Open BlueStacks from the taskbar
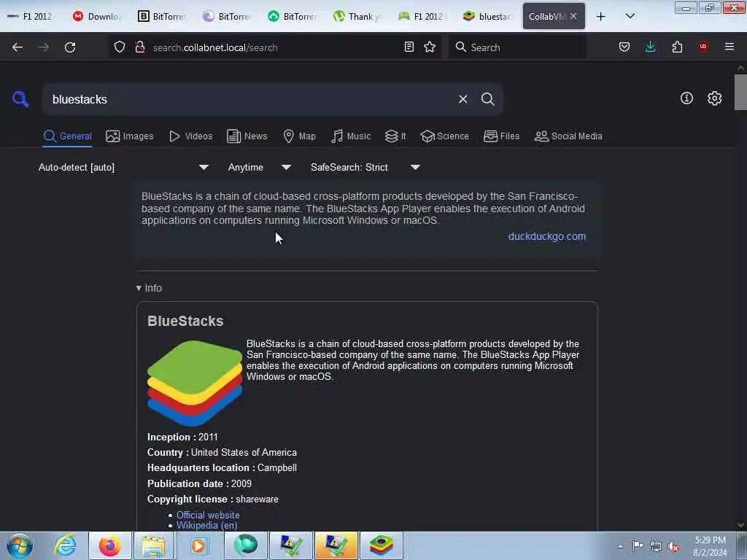The width and height of the screenshot is (747, 560). pyautogui.click(x=381, y=545)
